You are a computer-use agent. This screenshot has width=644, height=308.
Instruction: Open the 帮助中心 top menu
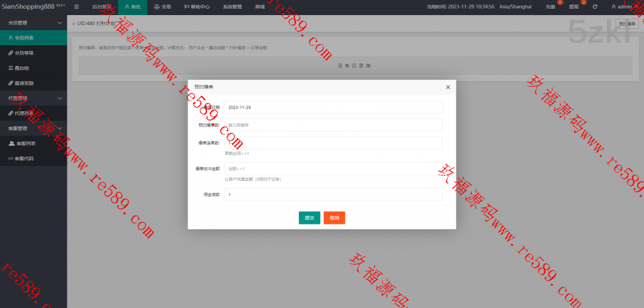[196, 7]
